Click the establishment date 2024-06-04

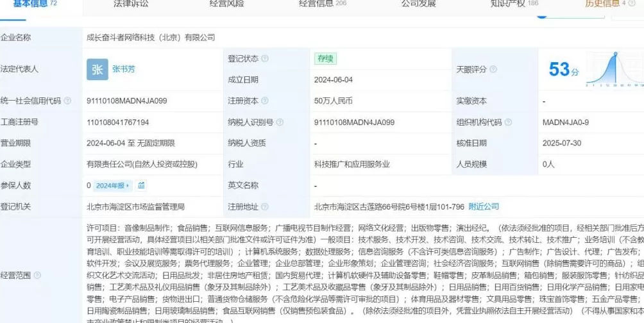click(334, 80)
